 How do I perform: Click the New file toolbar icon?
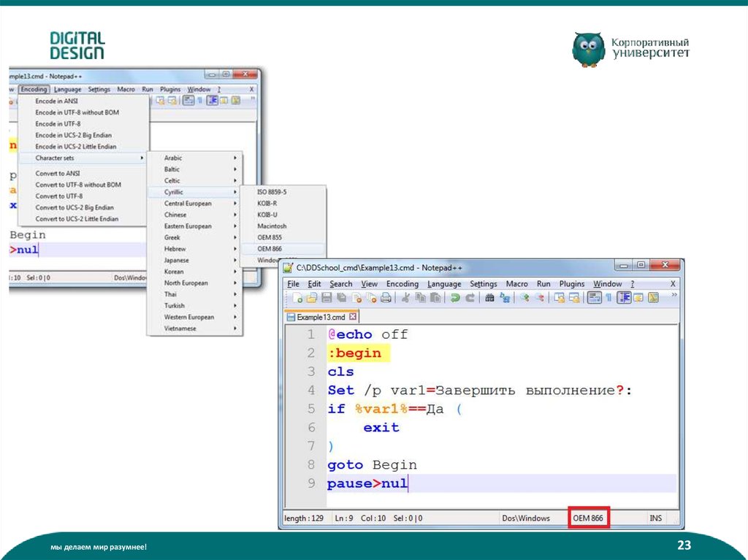point(297,298)
